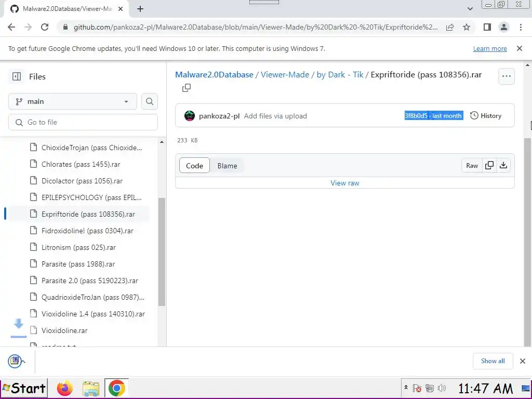Open pankoza2-pl author profile link
Image resolution: width=532 pixels, height=399 pixels.
coord(219,116)
